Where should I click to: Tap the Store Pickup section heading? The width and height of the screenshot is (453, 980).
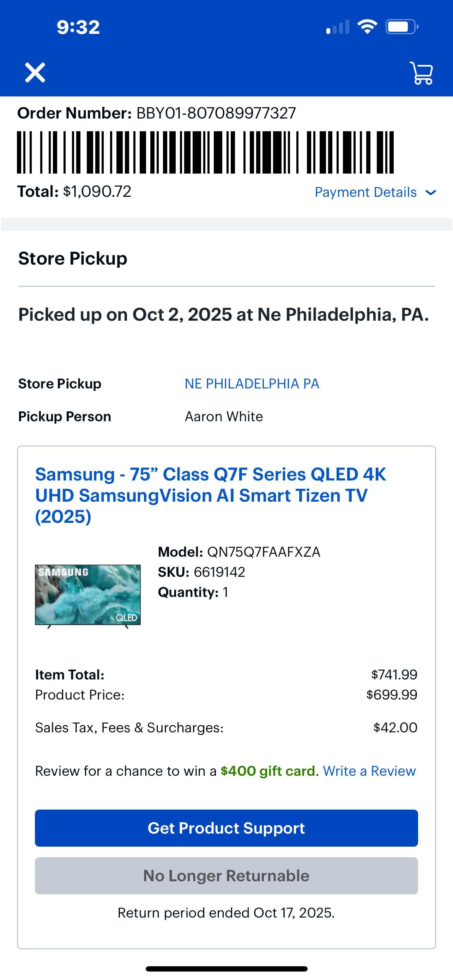(73, 258)
